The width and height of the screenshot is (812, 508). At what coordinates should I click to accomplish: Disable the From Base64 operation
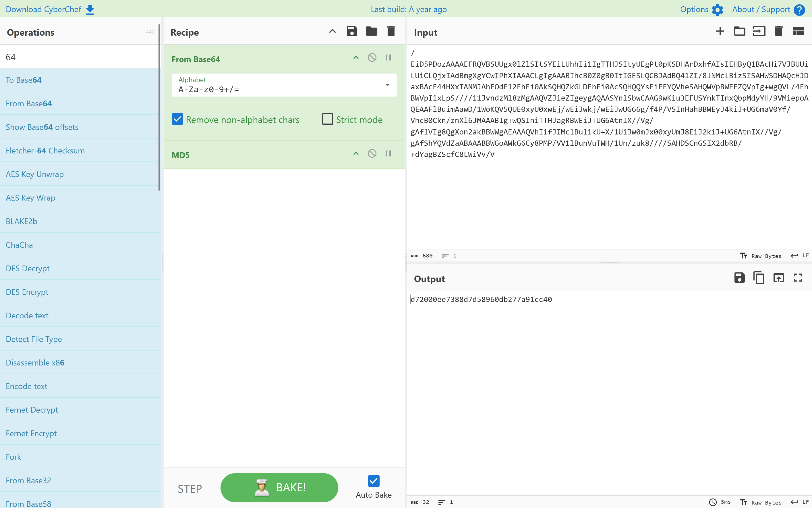(x=372, y=57)
